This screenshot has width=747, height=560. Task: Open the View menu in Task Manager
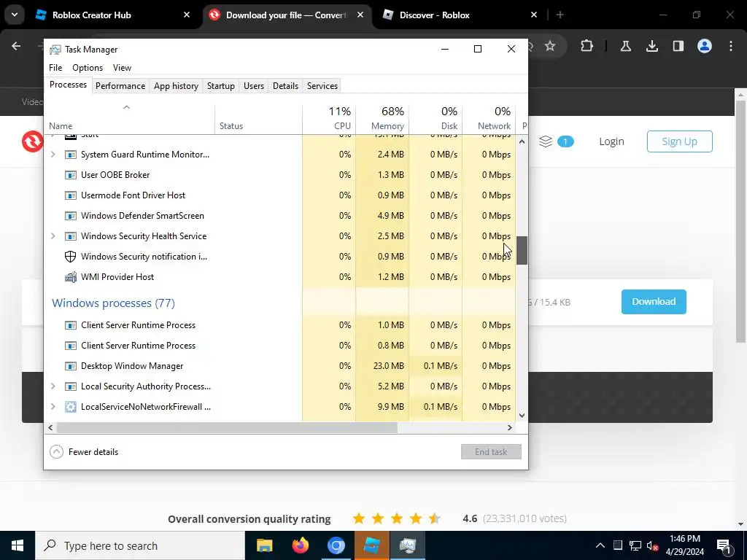[122, 68]
